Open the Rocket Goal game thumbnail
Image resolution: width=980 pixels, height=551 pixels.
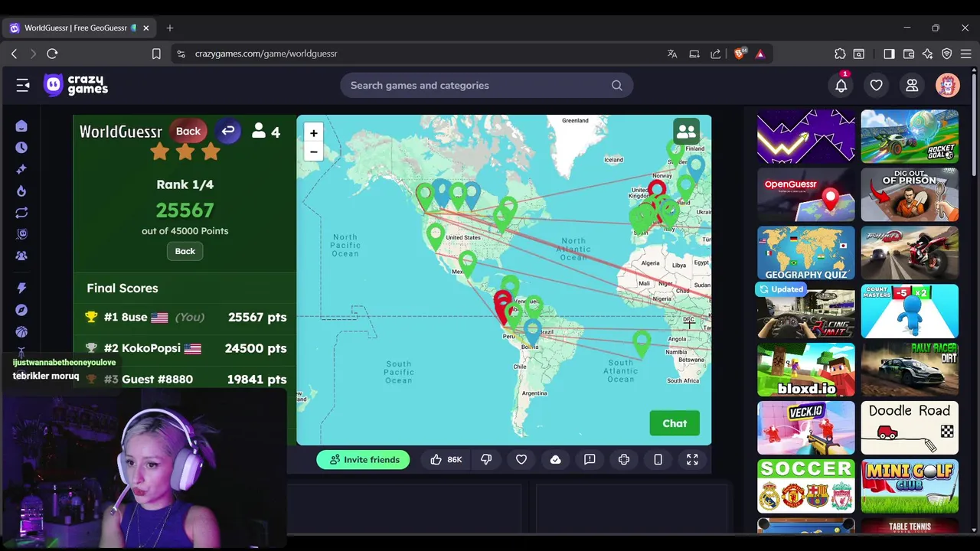point(910,137)
